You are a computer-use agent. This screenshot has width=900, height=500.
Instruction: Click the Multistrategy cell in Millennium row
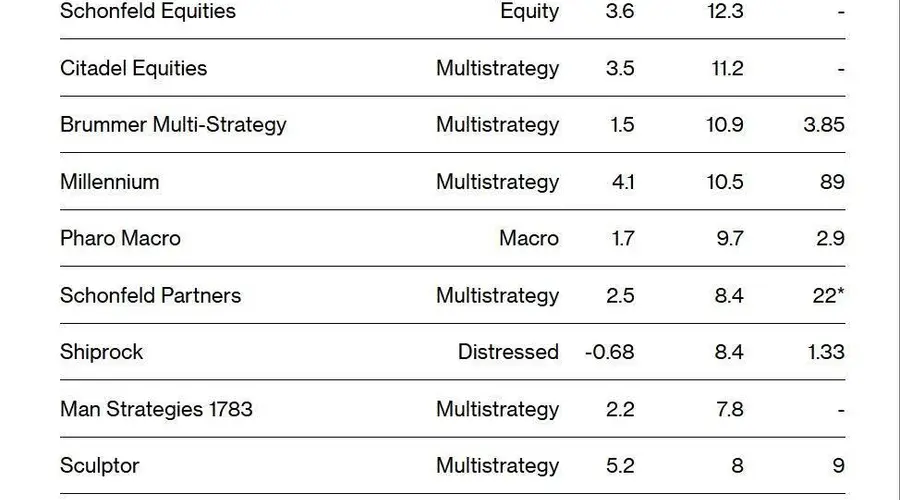coord(498,182)
